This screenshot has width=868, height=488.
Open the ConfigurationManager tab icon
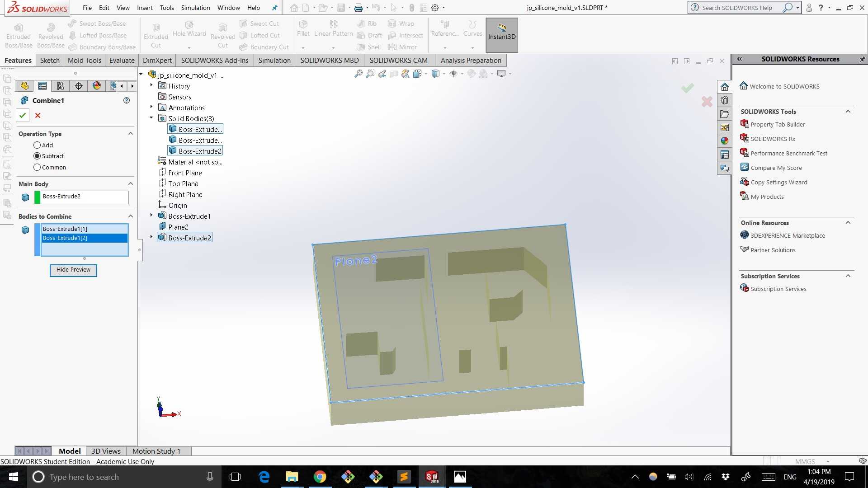pyautogui.click(x=60, y=86)
